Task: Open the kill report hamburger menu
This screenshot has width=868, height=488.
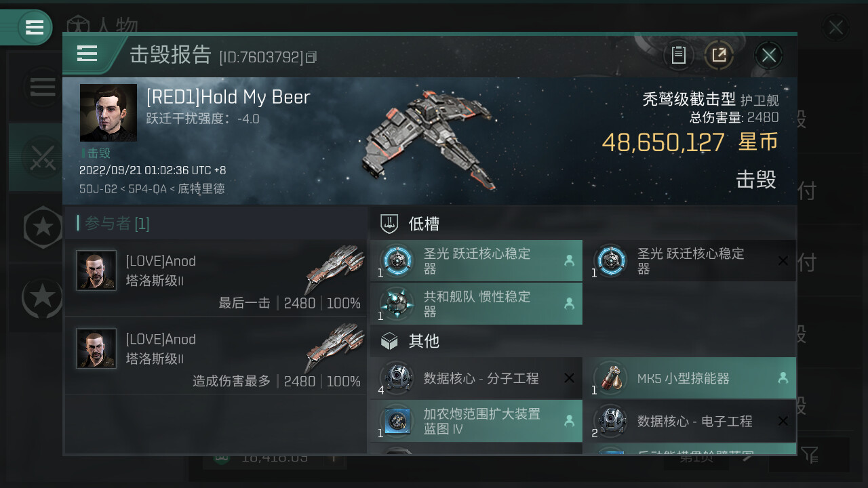Action: coord(87,54)
